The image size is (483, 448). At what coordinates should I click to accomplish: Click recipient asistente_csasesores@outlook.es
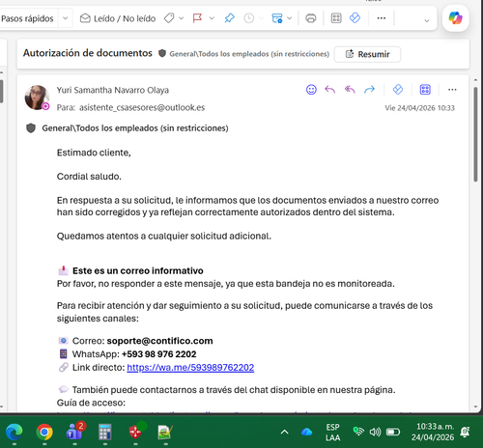tap(142, 107)
